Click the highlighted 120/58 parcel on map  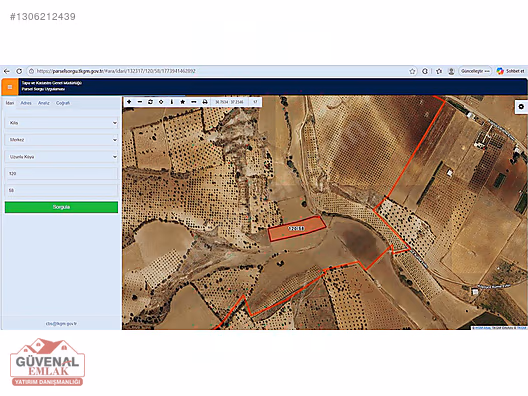pyautogui.click(x=297, y=229)
